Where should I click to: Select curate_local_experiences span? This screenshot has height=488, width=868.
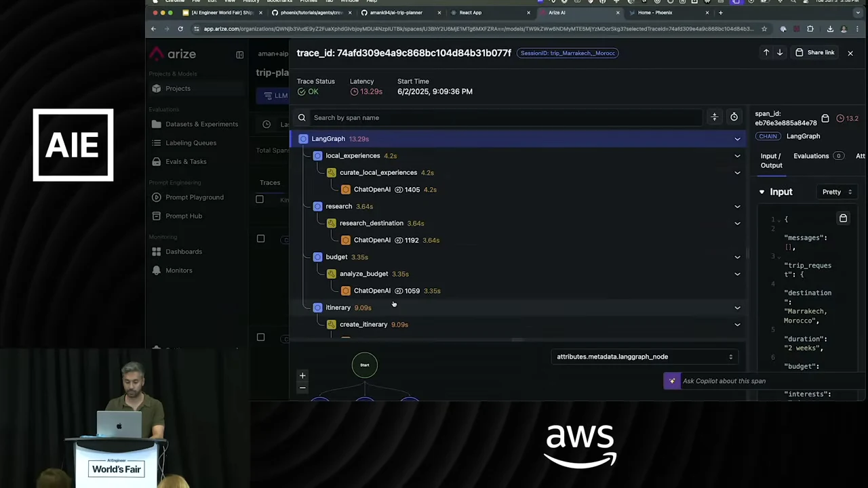tap(519, 173)
